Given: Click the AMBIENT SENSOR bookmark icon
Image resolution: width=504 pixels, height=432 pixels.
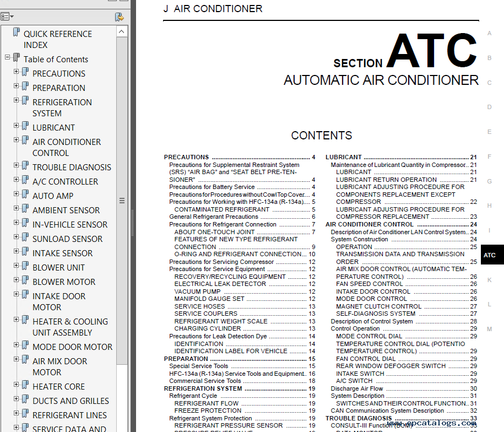Looking at the screenshot, I should (x=25, y=209).
